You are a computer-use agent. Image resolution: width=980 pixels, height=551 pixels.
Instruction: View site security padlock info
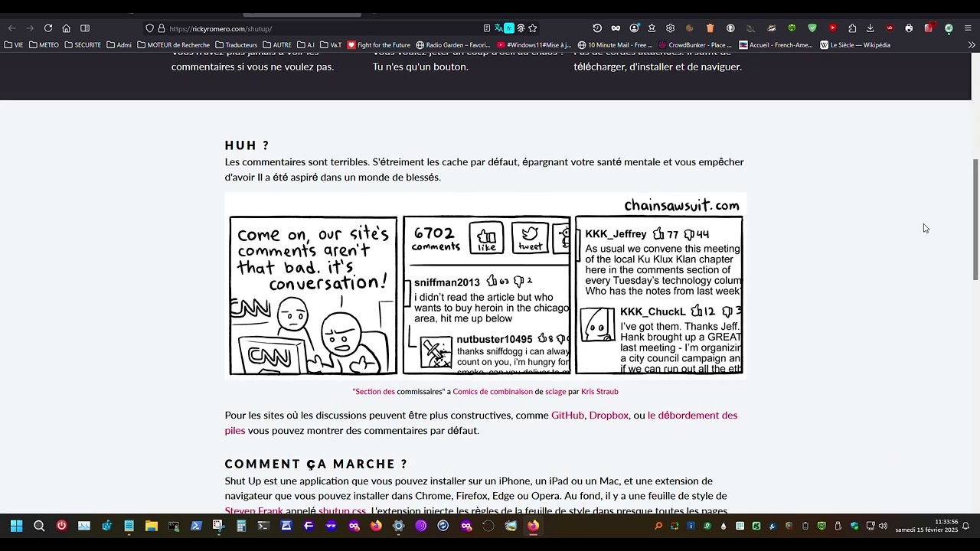161,28
